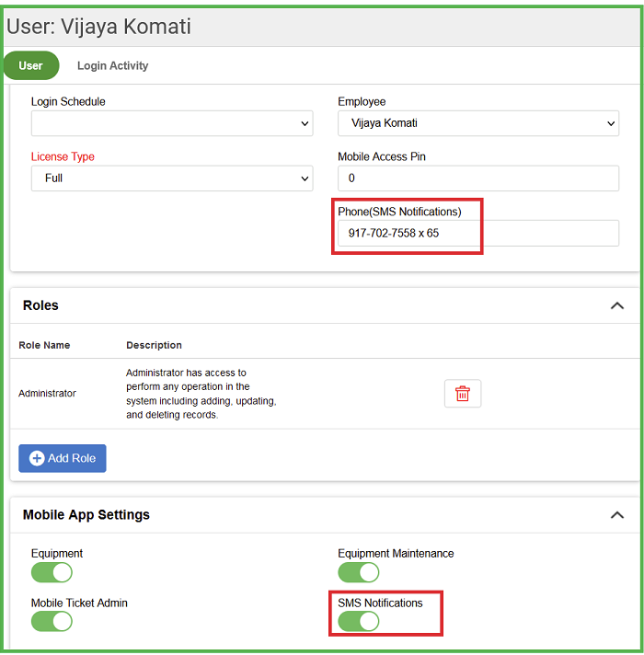Toggle the Equipment Maintenance switch
This screenshot has width=644, height=655.
point(358,572)
